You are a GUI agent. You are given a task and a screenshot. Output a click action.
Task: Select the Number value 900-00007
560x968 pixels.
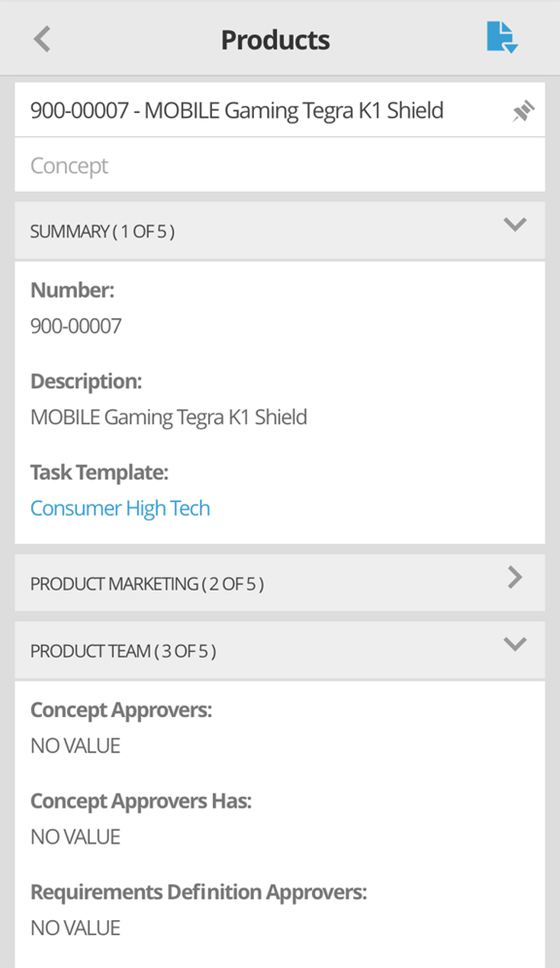click(x=76, y=326)
